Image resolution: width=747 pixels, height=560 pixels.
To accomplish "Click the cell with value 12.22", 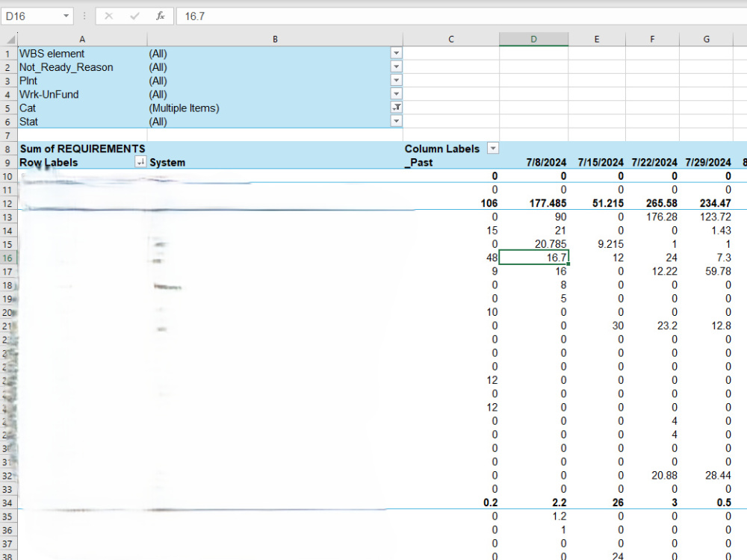I will pyautogui.click(x=652, y=272).
